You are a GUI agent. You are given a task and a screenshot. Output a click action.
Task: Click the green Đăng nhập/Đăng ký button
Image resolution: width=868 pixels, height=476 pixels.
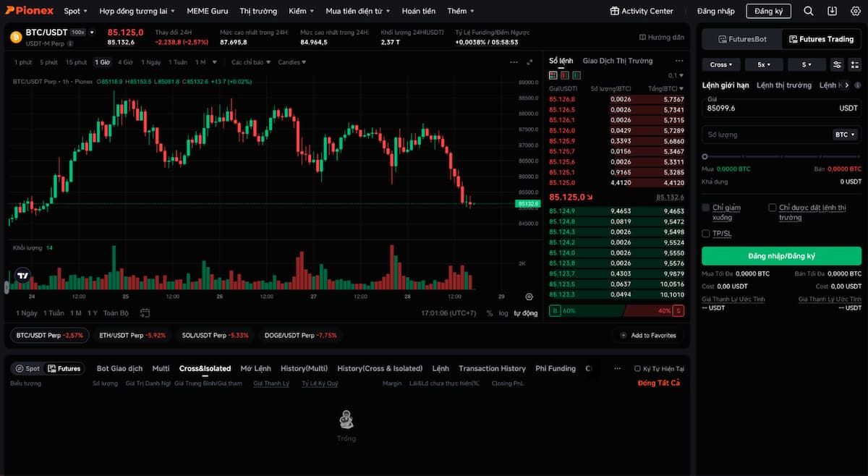click(x=781, y=256)
